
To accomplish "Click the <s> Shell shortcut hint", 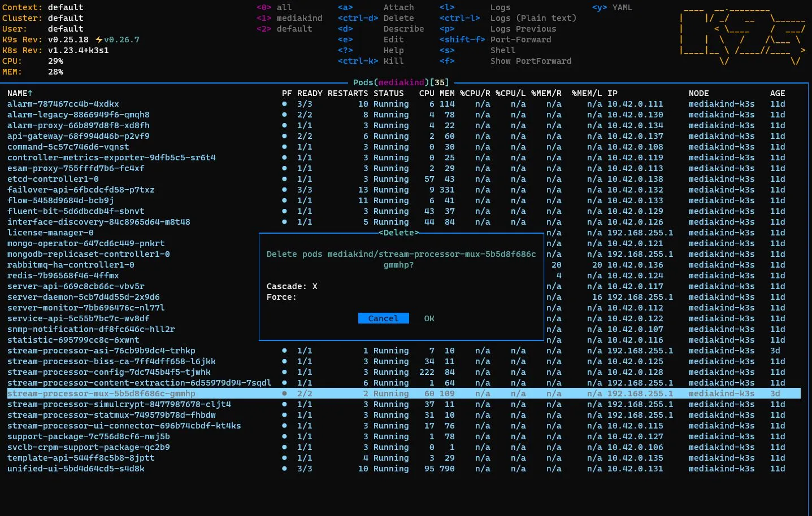I will [477, 50].
